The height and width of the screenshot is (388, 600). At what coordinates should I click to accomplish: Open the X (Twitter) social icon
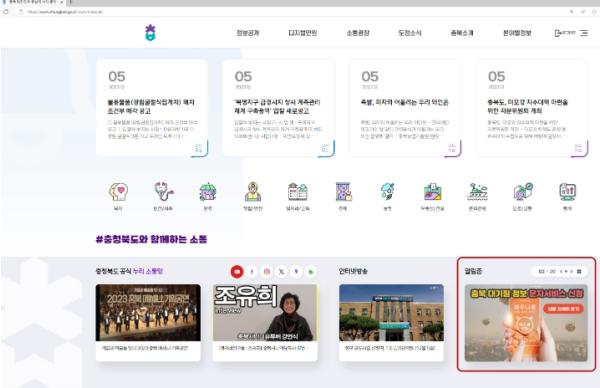[x=281, y=271]
